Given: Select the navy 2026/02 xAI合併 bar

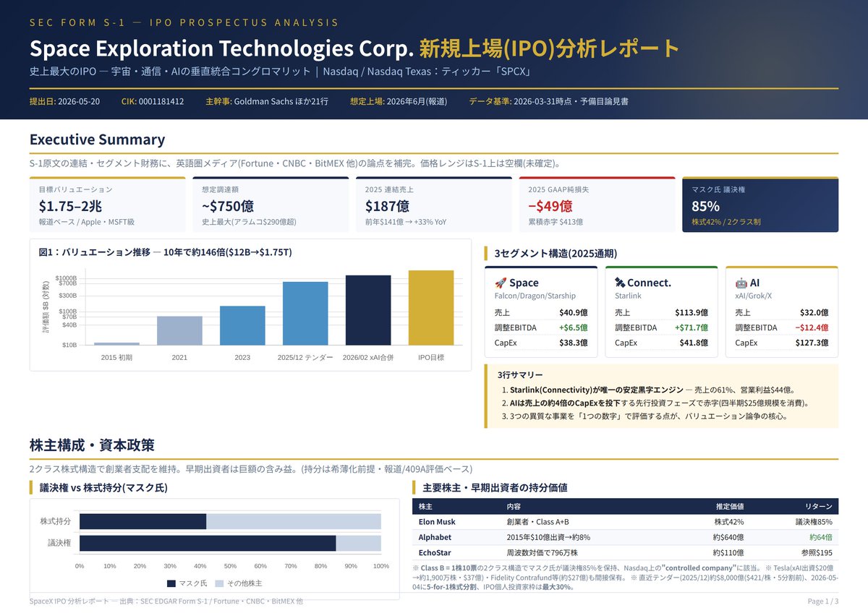Looking at the screenshot, I should pyautogui.click(x=368, y=310).
